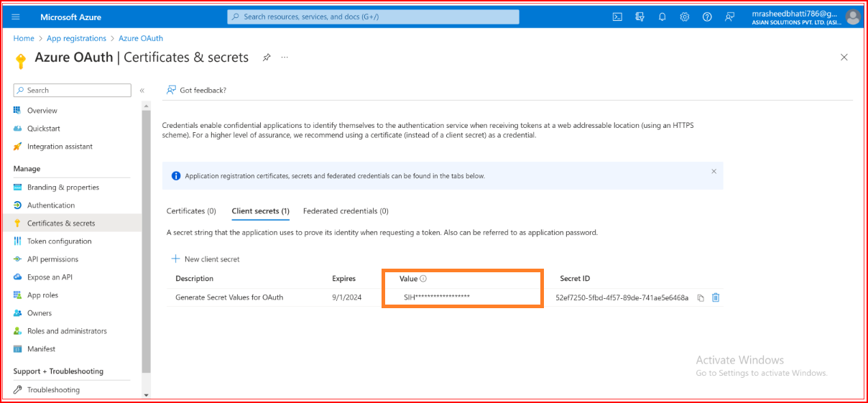Click the Integration assistant rocket icon
The width and height of the screenshot is (868, 403).
pyautogui.click(x=18, y=147)
